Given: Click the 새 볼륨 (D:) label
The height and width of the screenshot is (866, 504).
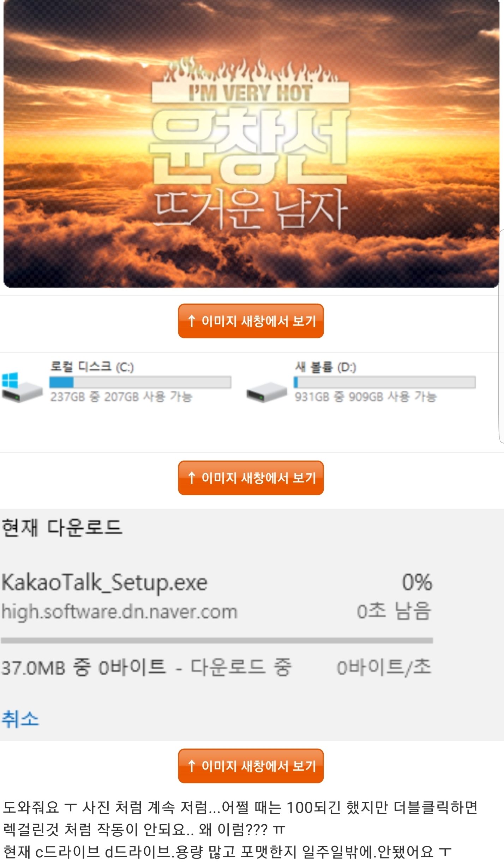Looking at the screenshot, I should point(325,367).
